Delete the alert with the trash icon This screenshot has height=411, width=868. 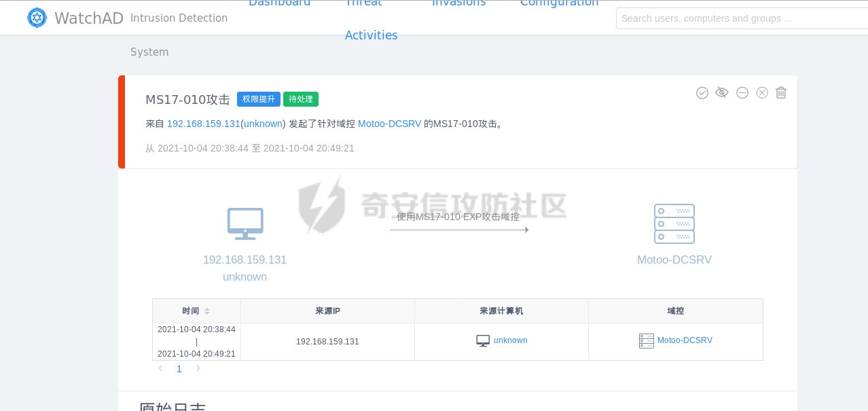(x=781, y=93)
